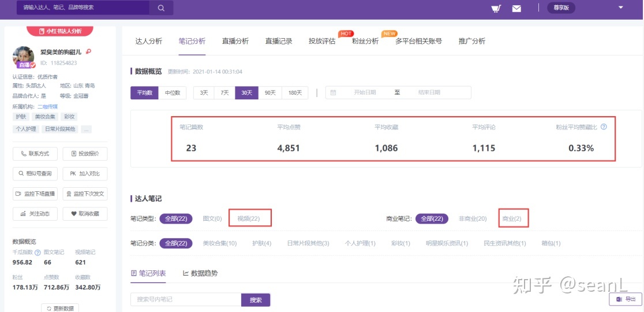Click the 相似号查询 button
The image size is (644, 312).
click(35, 174)
